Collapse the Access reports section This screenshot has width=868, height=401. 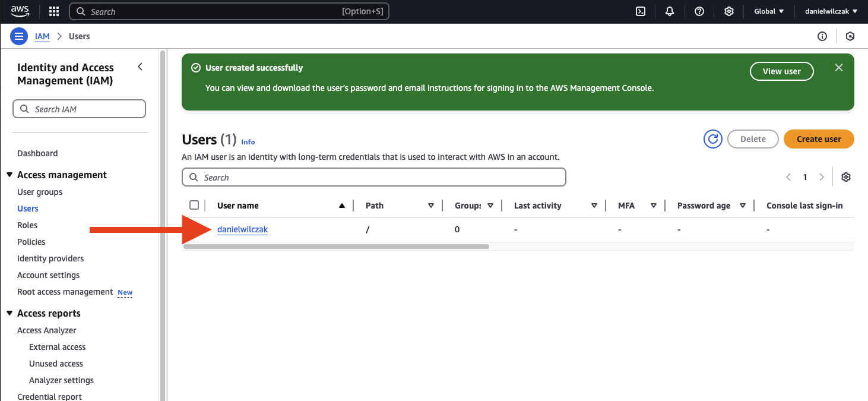coord(9,313)
